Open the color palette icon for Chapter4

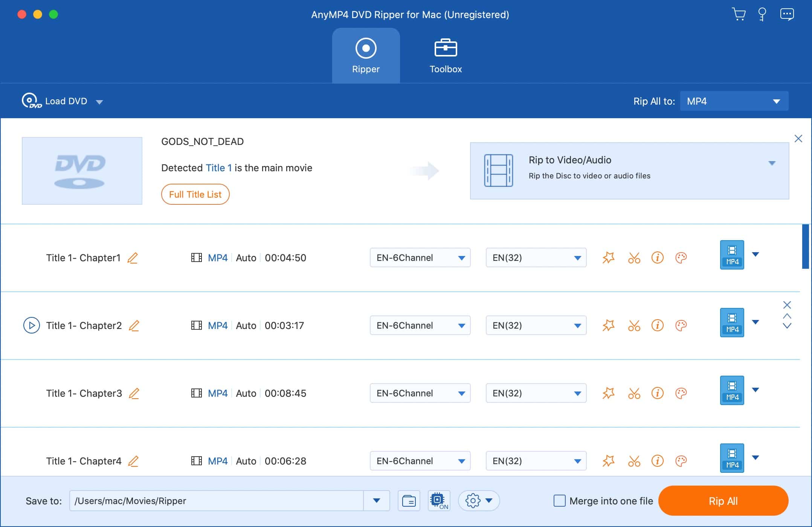pos(681,461)
